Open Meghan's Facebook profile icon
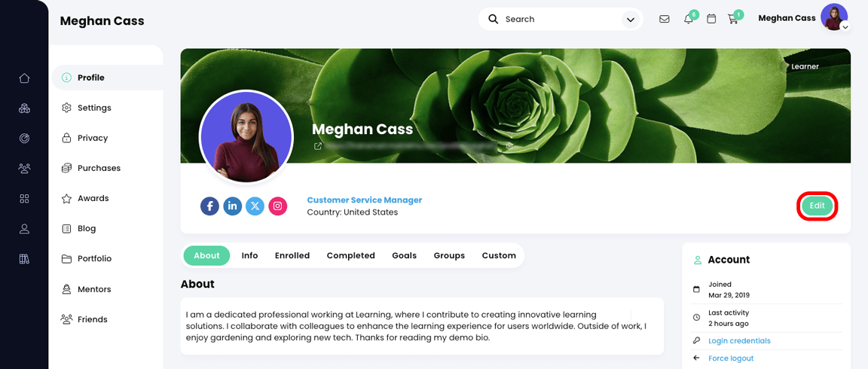The width and height of the screenshot is (868, 369). coord(209,206)
